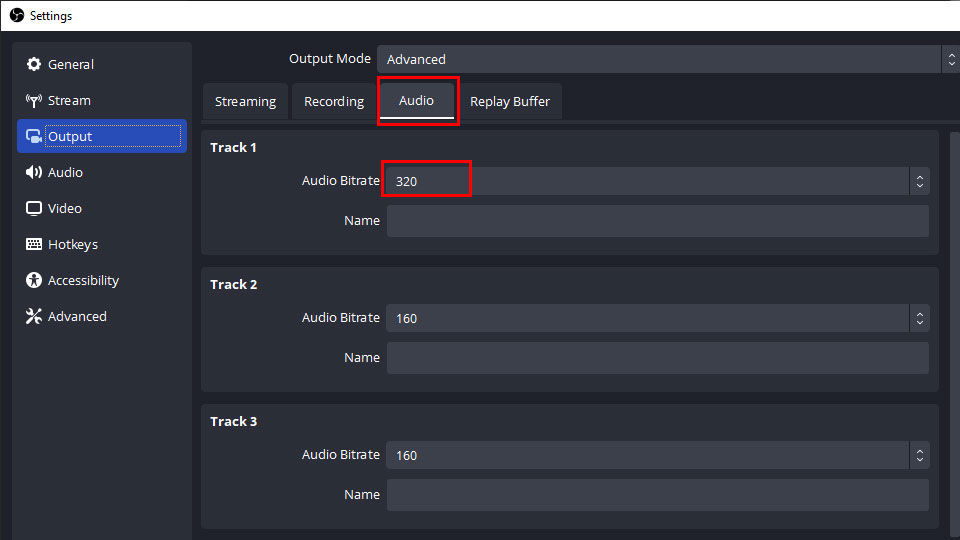Click the Output Mode label
960x540 pixels.
pos(329,59)
